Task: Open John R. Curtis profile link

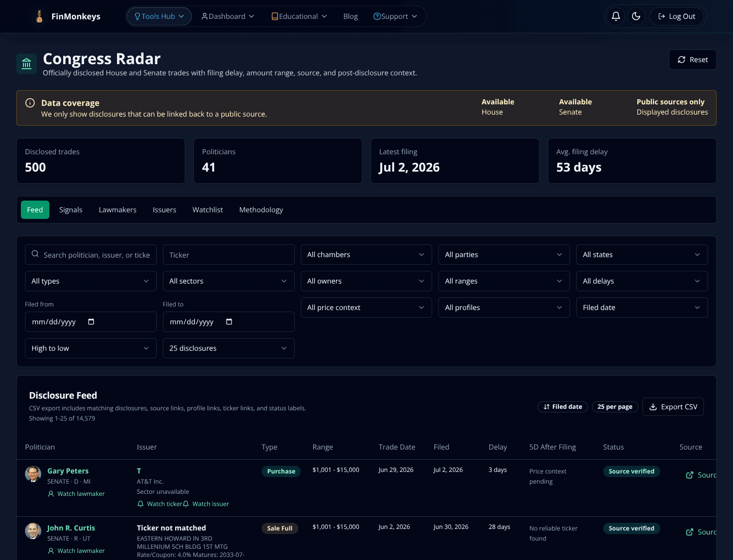Action: coord(71,528)
